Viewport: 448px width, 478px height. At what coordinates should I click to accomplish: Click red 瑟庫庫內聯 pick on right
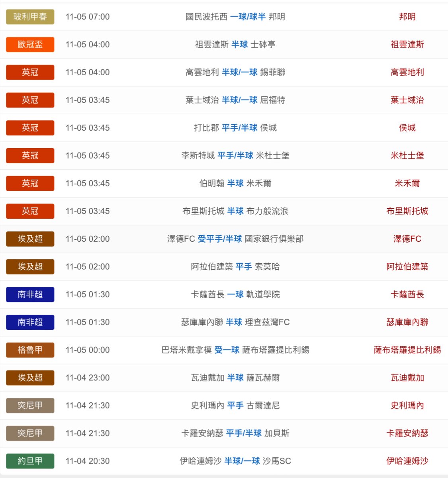click(x=407, y=322)
